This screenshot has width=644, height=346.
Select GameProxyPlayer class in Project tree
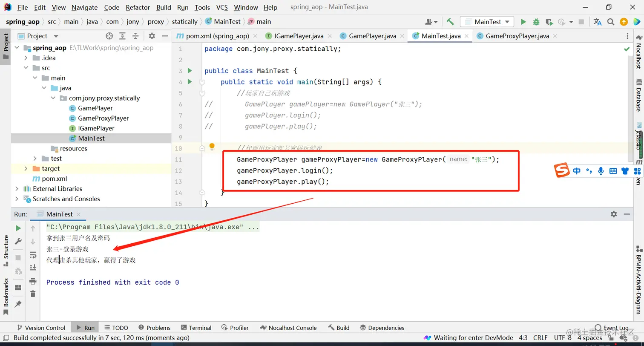click(x=103, y=118)
